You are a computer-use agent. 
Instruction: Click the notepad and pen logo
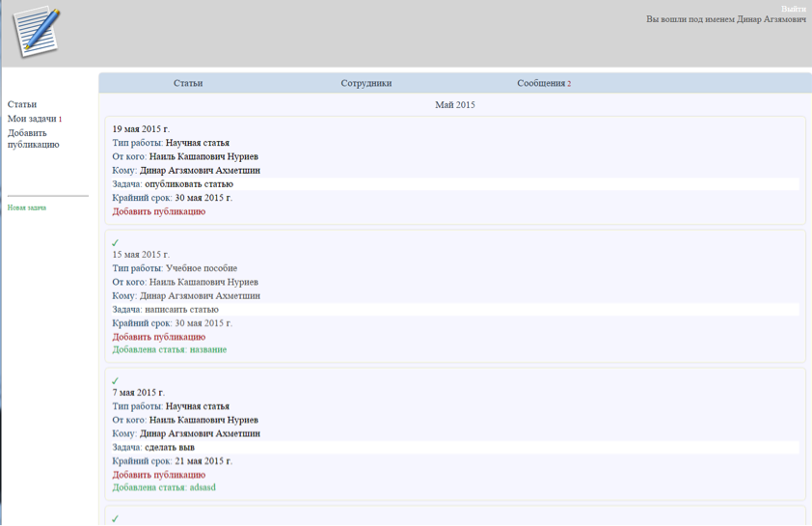click(37, 32)
